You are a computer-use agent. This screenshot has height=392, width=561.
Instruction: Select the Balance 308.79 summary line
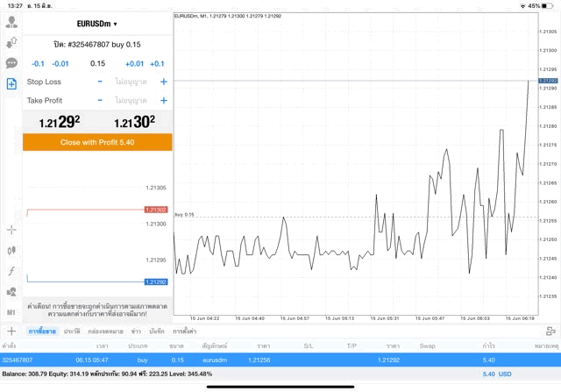(x=107, y=374)
